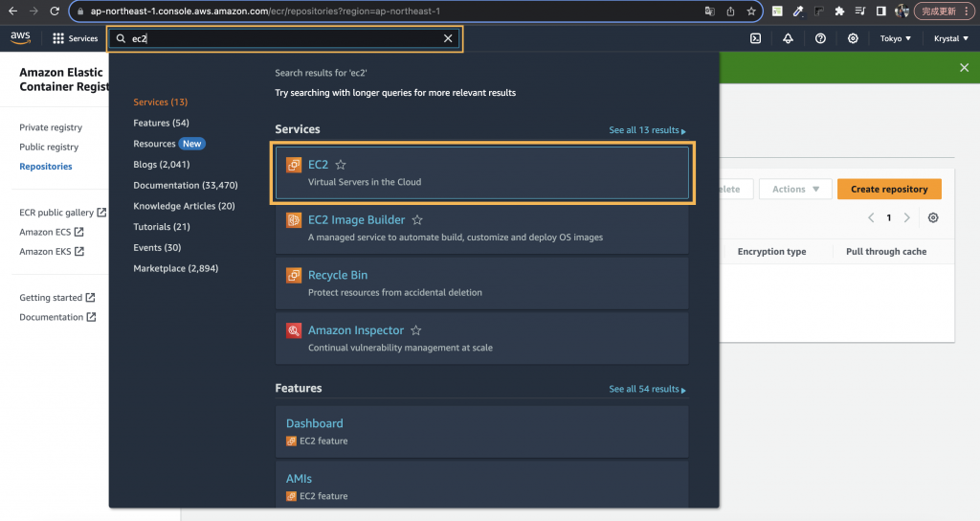The image size is (980, 521).
Task: Open the console settings gear in the top bar
Action: coord(853,38)
